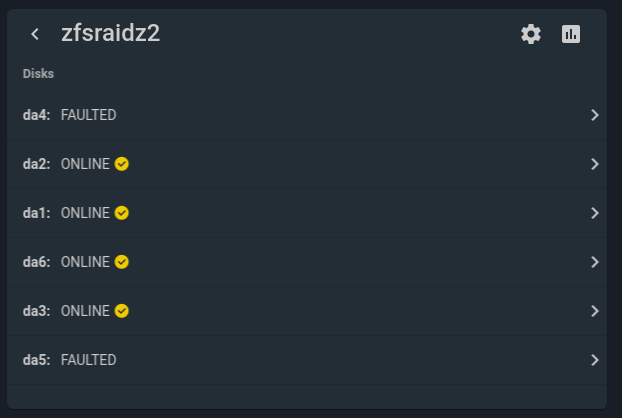The width and height of the screenshot is (622, 418).
Task: Open pool settings via gear icon
Action: coord(531,34)
